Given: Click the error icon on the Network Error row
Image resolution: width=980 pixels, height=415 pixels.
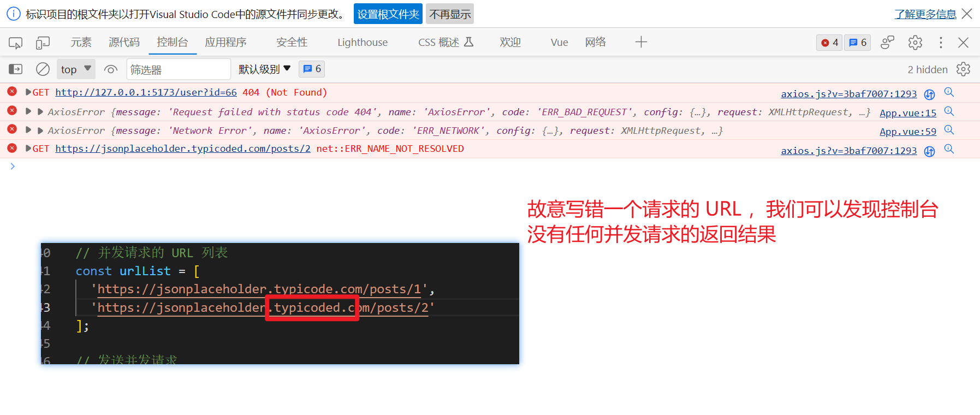Looking at the screenshot, I should [12, 129].
